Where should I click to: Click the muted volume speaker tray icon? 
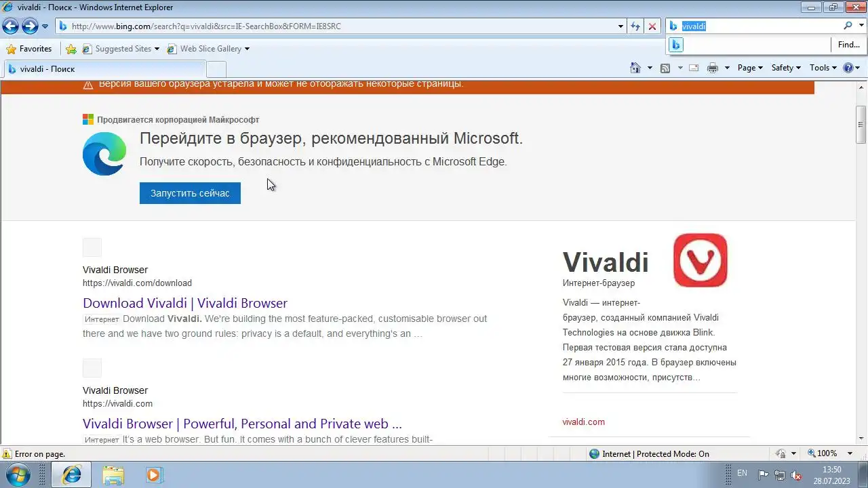797,475
